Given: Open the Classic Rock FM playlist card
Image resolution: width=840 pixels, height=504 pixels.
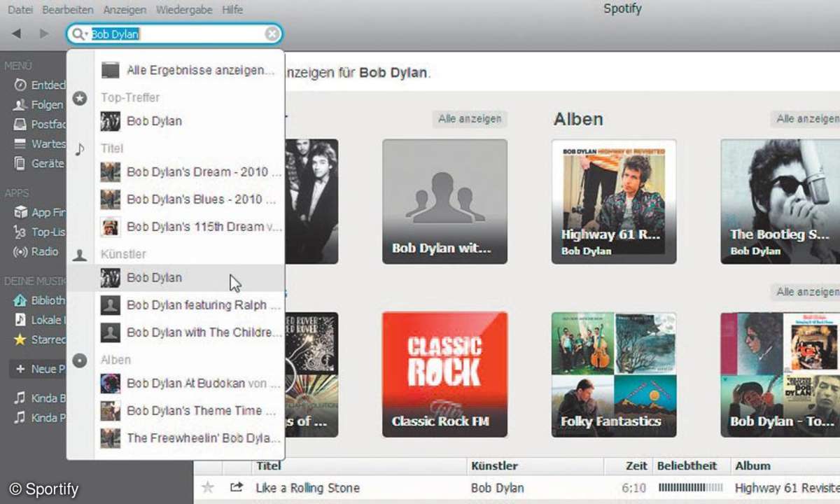Looking at the screenshot, I should pyautogui.click(x=444, y=374).
